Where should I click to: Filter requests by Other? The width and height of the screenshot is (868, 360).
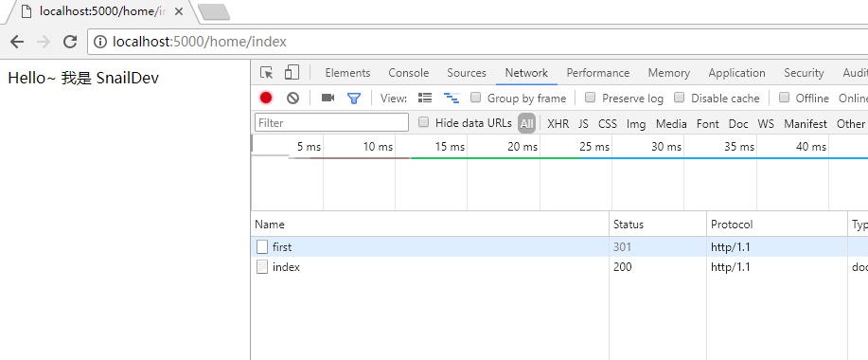tap(850, 123)
